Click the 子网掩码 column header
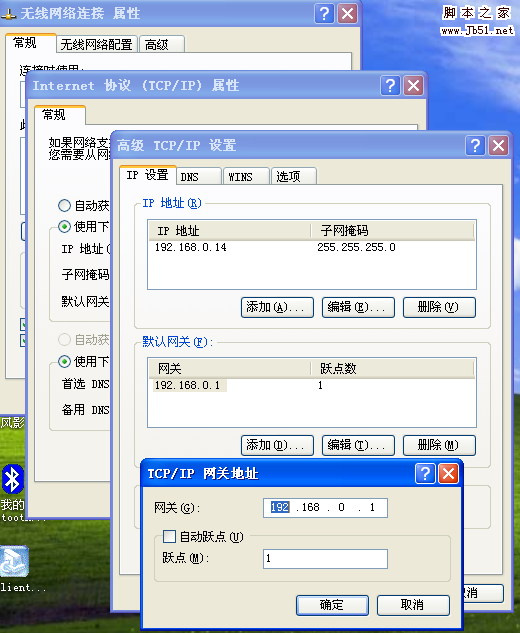The width and height of the screenshot is (520, 633). click(393, 231)
